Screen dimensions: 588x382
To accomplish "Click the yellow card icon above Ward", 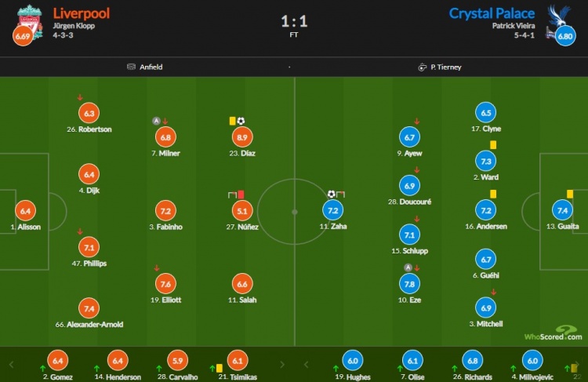I will click(x=493, y=145).
